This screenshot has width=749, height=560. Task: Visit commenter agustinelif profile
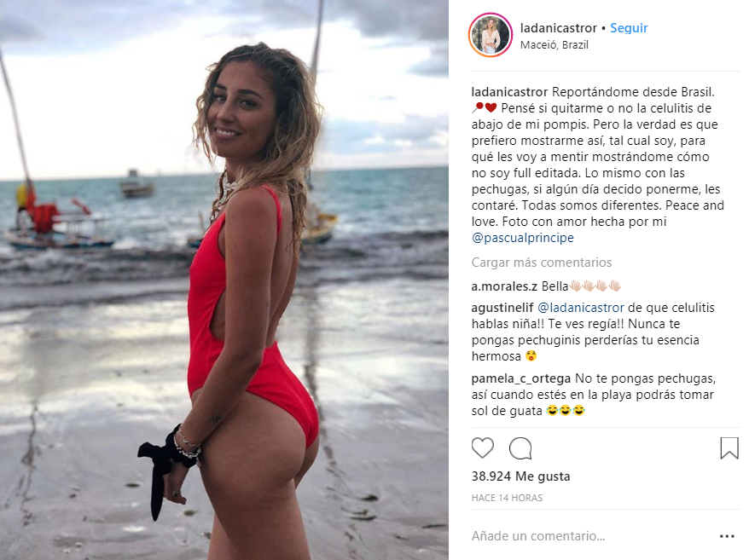point(502,308)
